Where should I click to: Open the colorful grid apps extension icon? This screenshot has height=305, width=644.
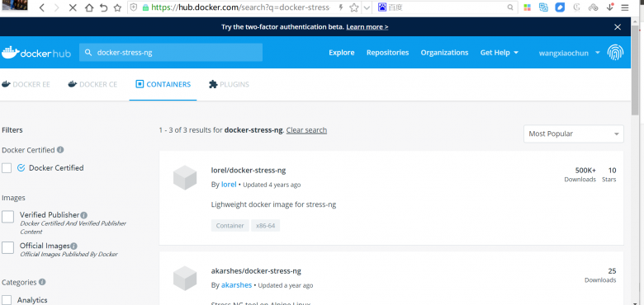coord(528,7)
